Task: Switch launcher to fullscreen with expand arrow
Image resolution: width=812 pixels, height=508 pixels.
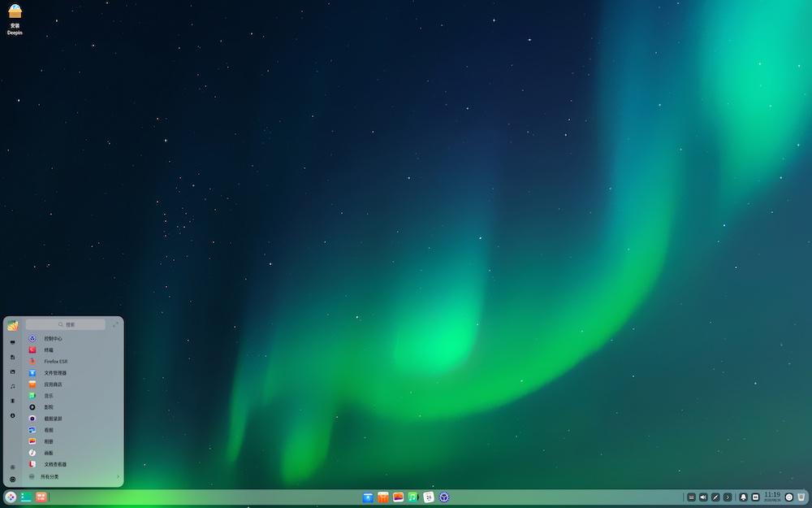Action: [116, 324]
